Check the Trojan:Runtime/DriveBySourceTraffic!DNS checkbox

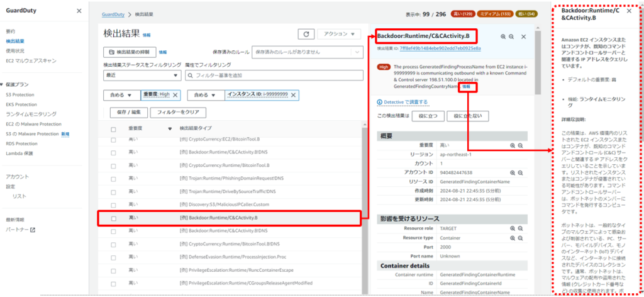pos(113,192)
